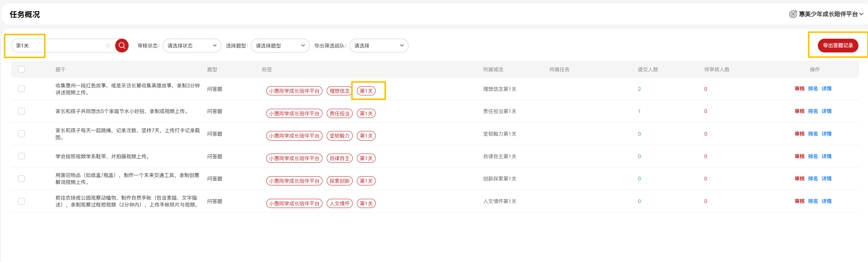Click 审核 for the 理想信念第1关 row

click(x=800, y=89)
